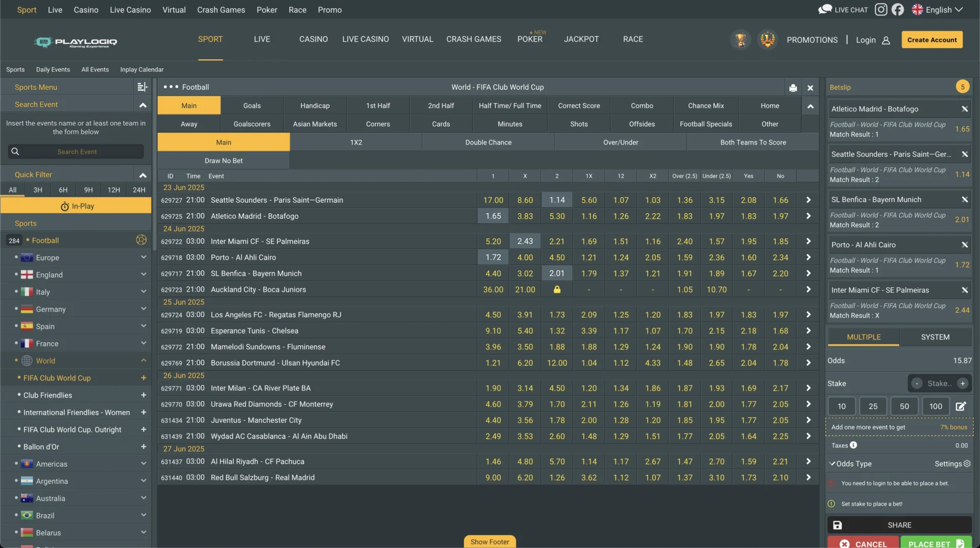The width and height of the screenshot is (980, 548).
Task: Remove Atletico Madrid - Botafogo from betslip
Action: click(x=965, y=109)
